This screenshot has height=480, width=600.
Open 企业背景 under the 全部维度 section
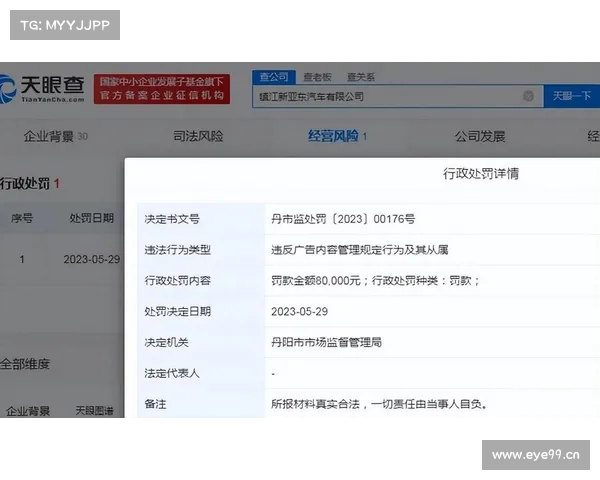(28, 410)
